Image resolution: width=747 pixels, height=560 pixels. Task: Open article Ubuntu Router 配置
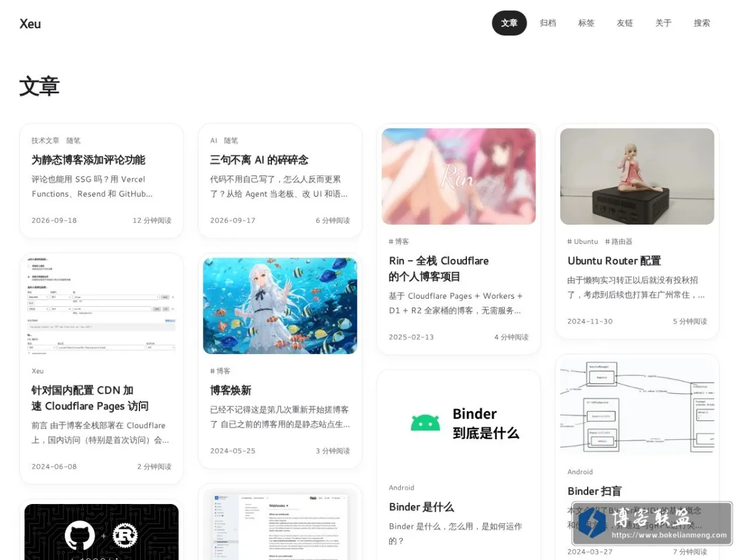(x=614, y=261)
